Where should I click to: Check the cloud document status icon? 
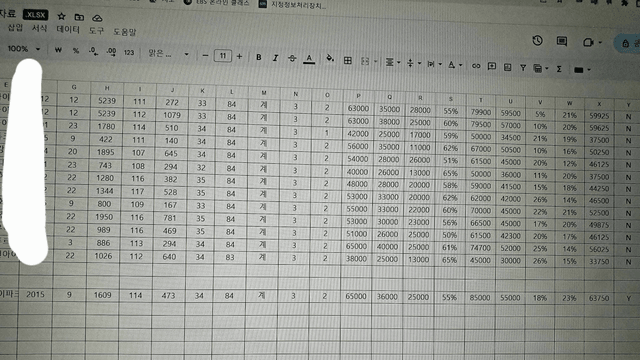coord(97,18)
